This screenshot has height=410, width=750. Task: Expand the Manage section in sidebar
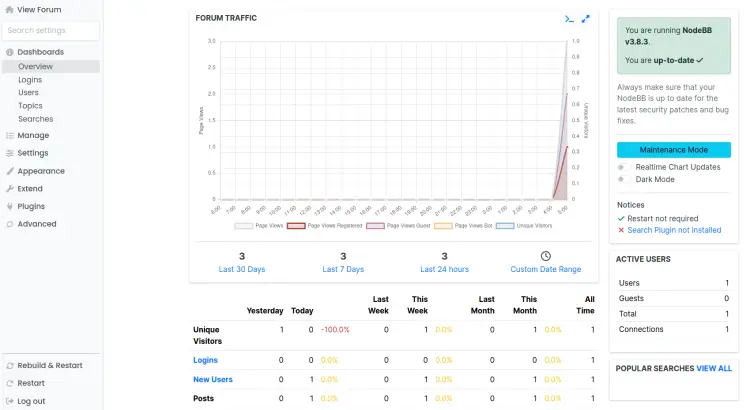[32, 135]
